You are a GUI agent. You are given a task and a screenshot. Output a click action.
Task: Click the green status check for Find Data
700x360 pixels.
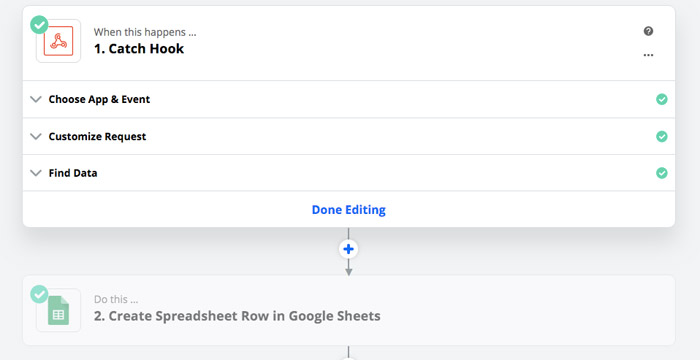pyautogui.click(x=662, y=173)
